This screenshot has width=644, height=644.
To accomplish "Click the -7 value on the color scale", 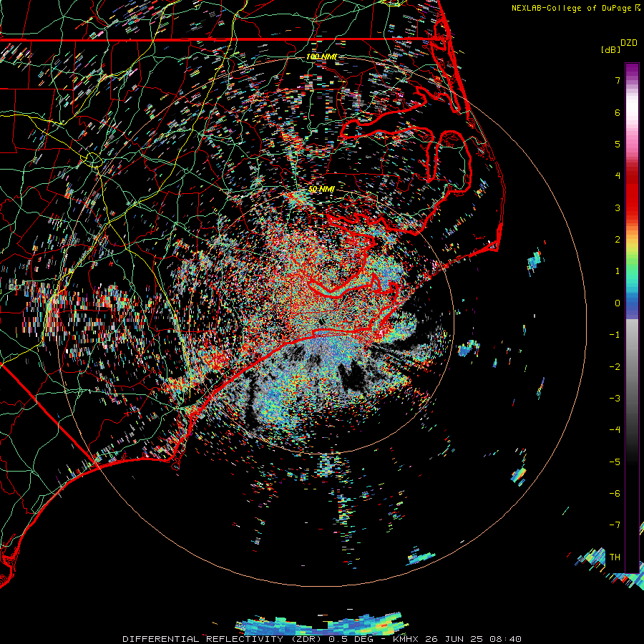I will 615,525.
